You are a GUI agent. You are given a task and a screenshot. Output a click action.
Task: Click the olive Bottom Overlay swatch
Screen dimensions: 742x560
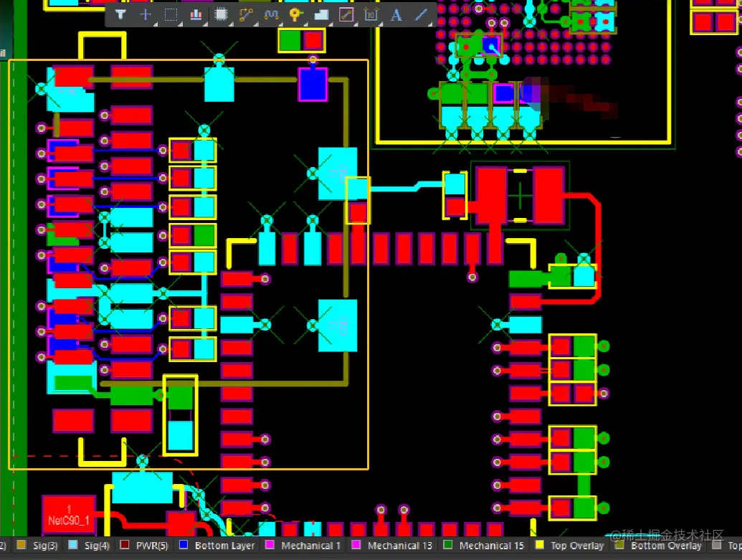[x=619, y=545]
